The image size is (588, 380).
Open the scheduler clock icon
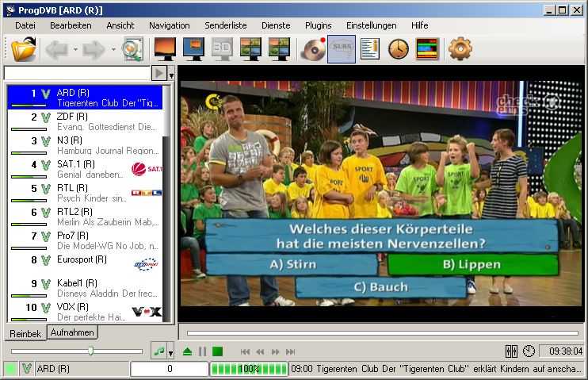398,49
